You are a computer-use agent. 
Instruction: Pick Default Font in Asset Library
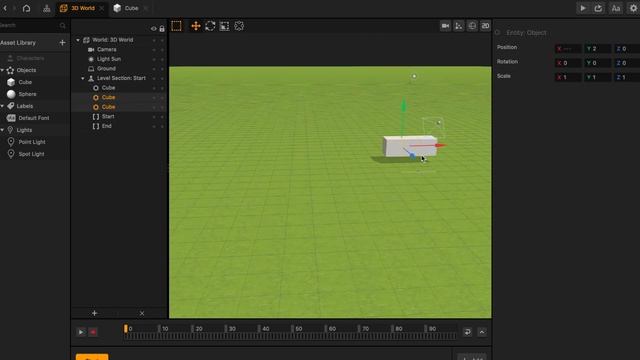pyautogui.click(x=33, y=118)
